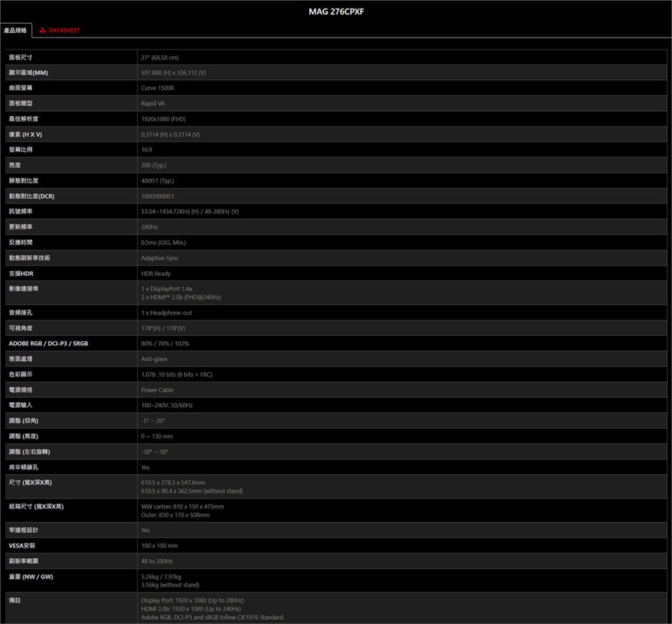
Task: Click the 100 x 100 mm VESA value
Action: click(160, 546)
